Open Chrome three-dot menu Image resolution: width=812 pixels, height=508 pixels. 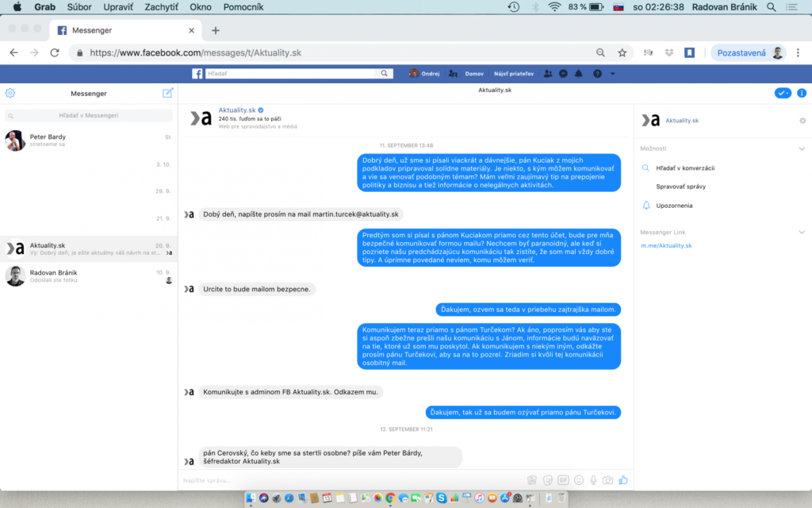click(x=798, y=52)
